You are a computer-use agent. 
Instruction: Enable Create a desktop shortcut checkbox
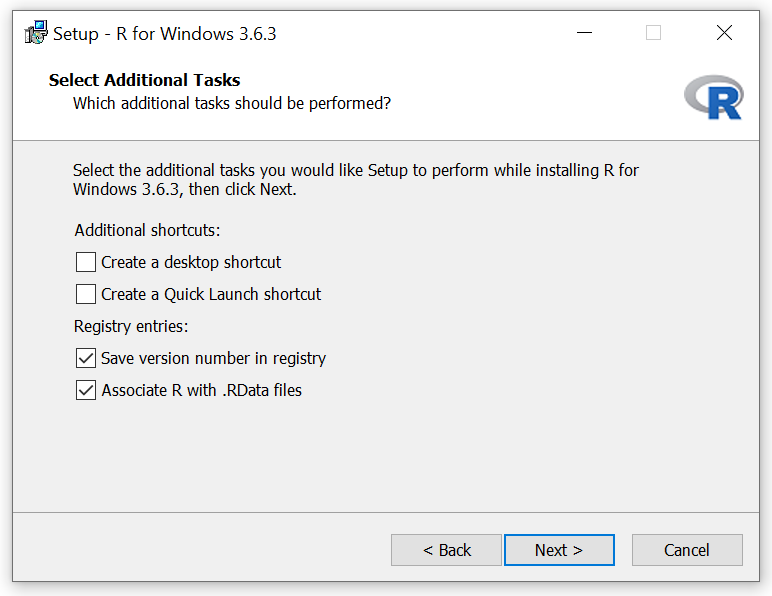pyautogui.click(x=86, y=262)
